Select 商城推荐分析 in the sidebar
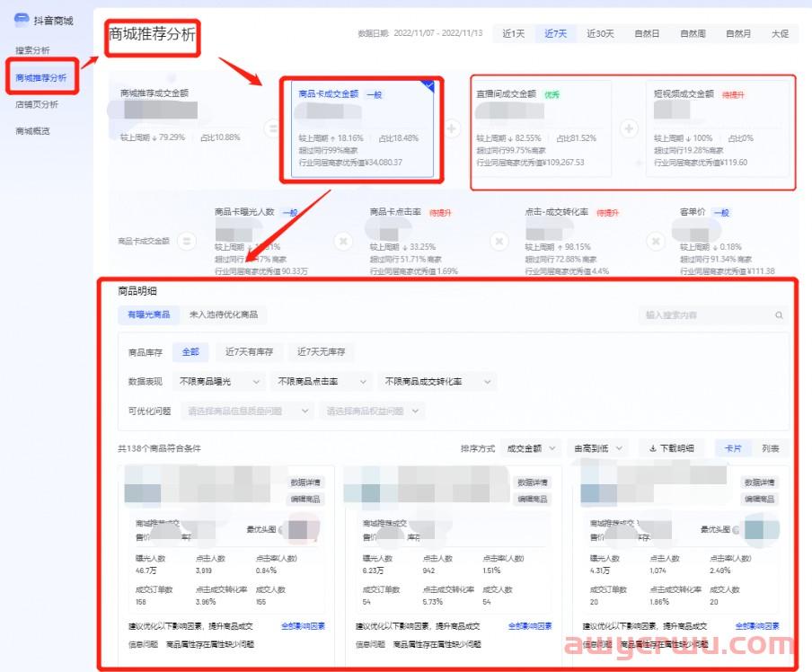The image size is (812, 672). [41, 78]
